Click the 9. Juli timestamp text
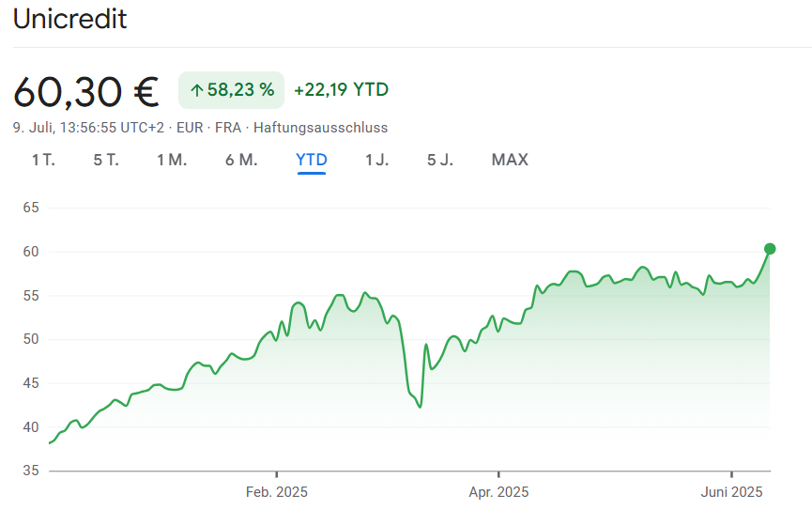This screenshot has width=812, height=510. click(x=88, y=128)
